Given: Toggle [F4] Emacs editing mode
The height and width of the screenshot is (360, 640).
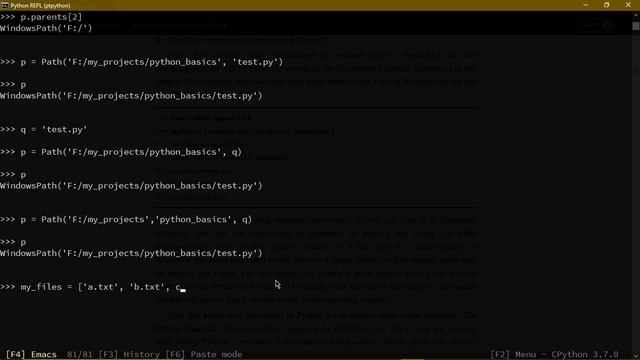Looking at the screenshot, I should 31,354.
